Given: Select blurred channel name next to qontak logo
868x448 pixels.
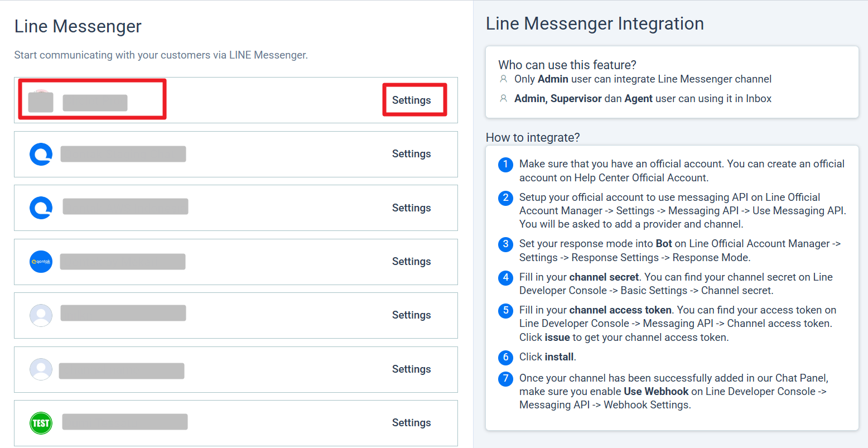Looking at the screenshot, I should [x=123, y=262].
